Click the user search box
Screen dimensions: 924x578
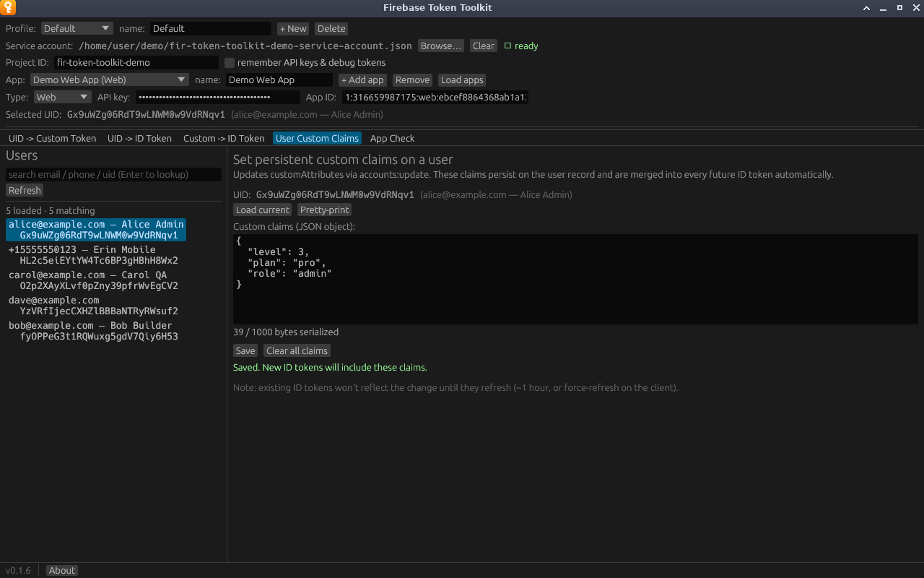click(114, 175)
